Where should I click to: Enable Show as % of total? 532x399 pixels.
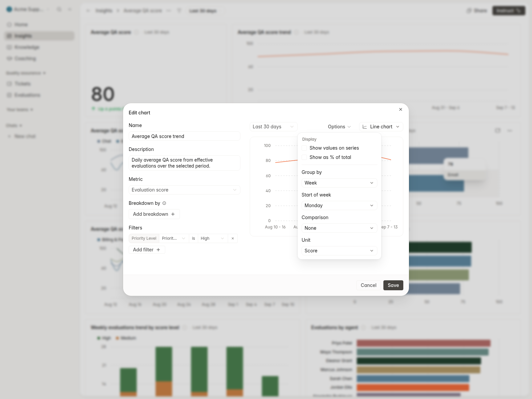304,157
